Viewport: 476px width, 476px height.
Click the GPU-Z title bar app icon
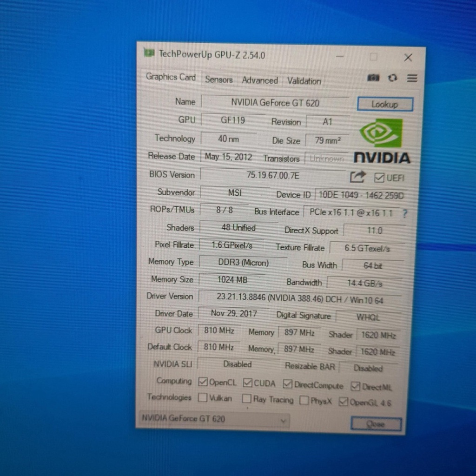click(149, 53)
